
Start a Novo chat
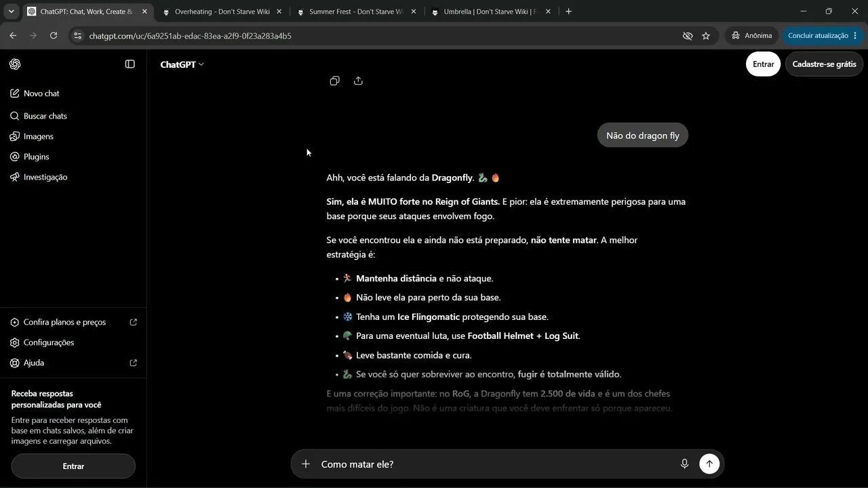[x=73, y=94]
